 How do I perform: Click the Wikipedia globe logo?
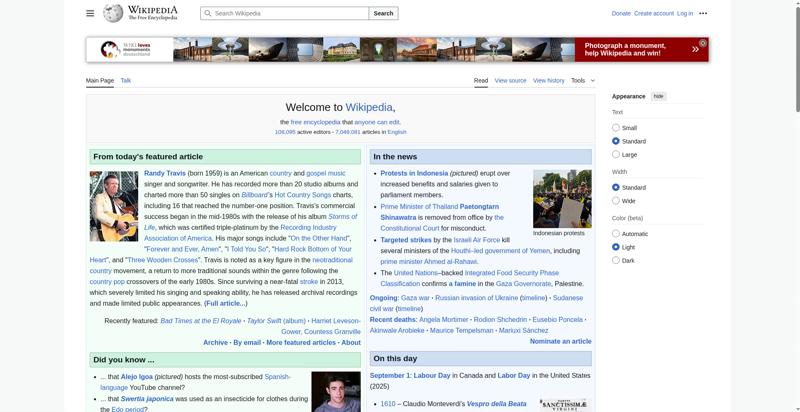tap(113, 13)
